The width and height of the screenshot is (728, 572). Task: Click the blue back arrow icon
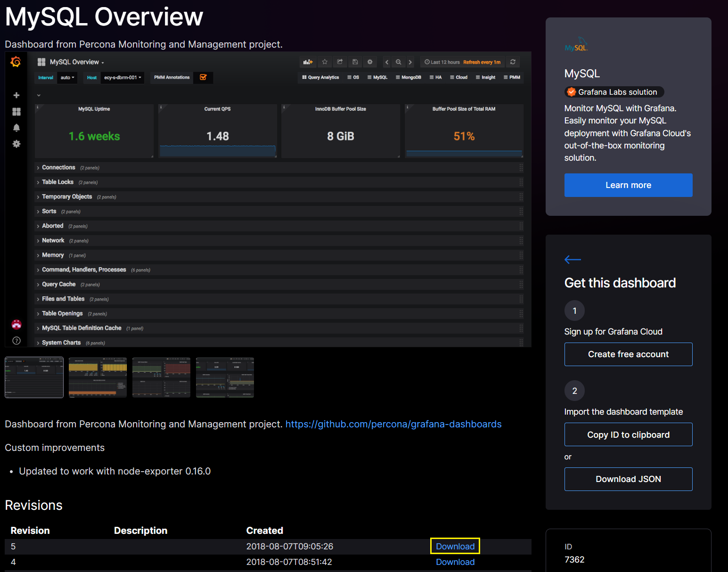573,260
